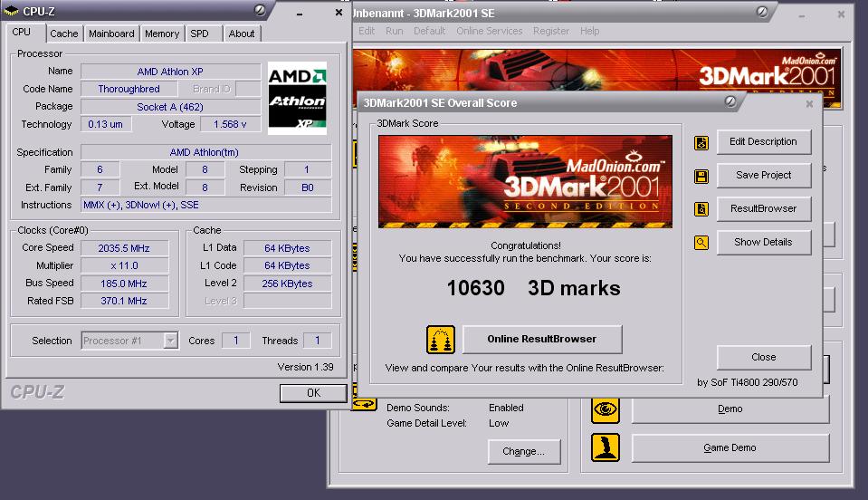
Task: Click the Bus Speed value 185.0 MHz
Action: (x=124, y=284)
